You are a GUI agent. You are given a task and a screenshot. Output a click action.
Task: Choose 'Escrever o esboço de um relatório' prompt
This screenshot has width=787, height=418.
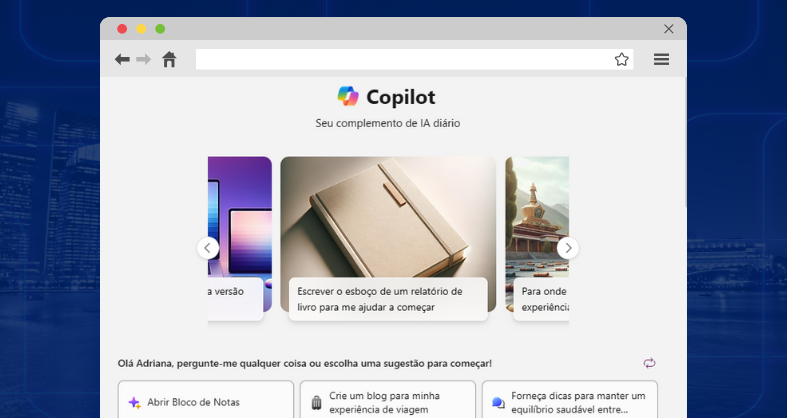point(388,299)
